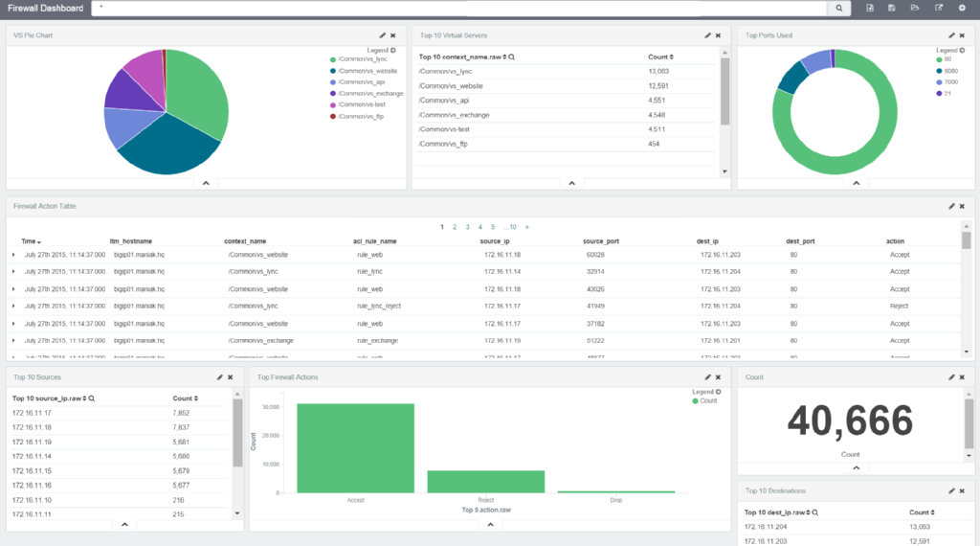Collapse the VS Pie Chart spy chevron
The height and width of the screenshot is (546, 980).
point(206,183)
